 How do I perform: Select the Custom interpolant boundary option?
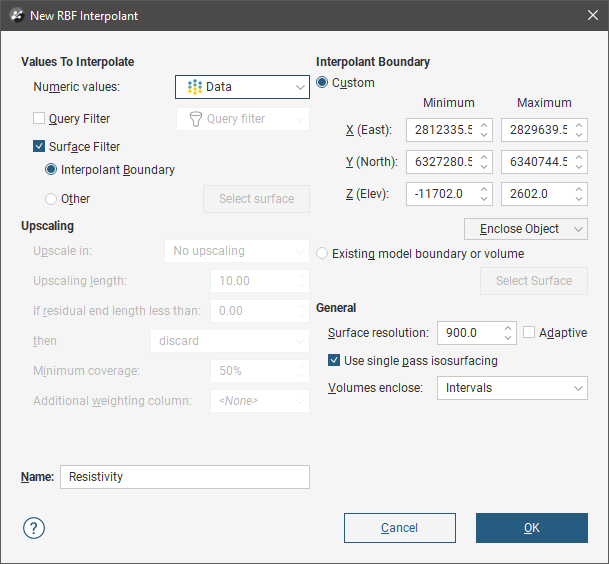pos(323,83)
